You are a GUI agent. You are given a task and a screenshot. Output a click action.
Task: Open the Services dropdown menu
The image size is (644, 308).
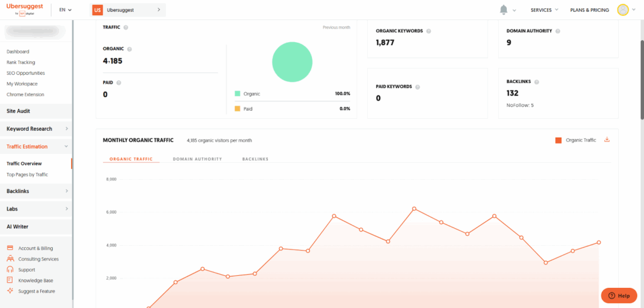[x=544, y=10]
